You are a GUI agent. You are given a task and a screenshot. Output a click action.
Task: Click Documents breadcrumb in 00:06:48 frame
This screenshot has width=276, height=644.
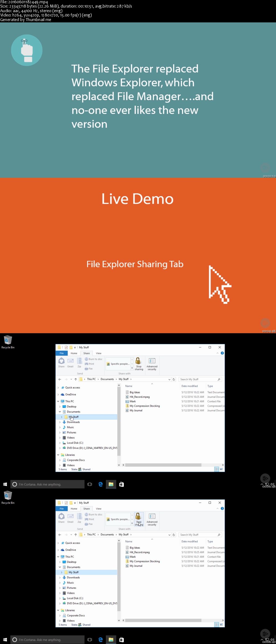pyautogui.click(x=107, y=379)
